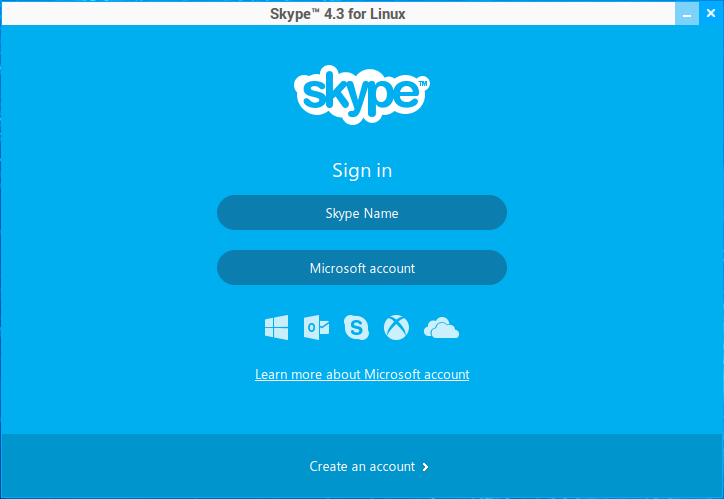Click the Skype 4.3 for Linux title text

coord(338,14)
